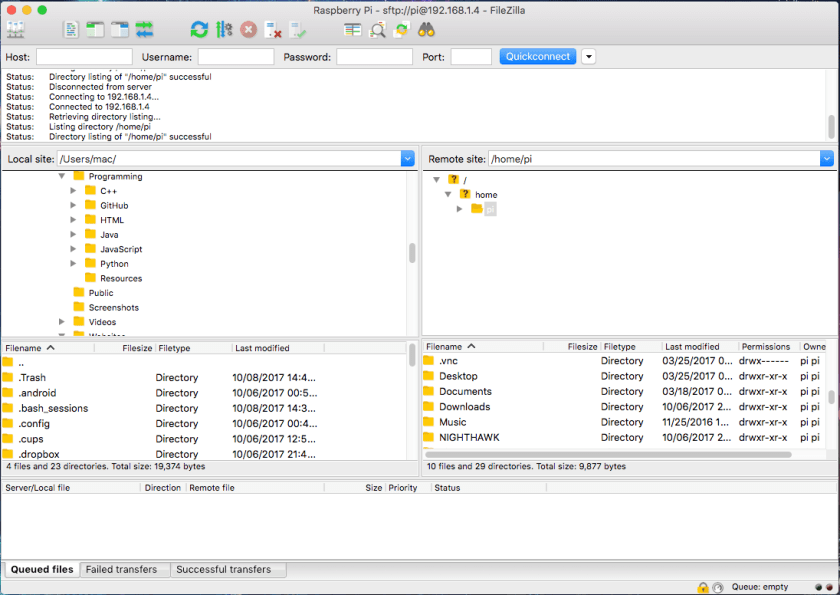Sort local files by Filename header
The image size is (840, 595).
point(47,348)
